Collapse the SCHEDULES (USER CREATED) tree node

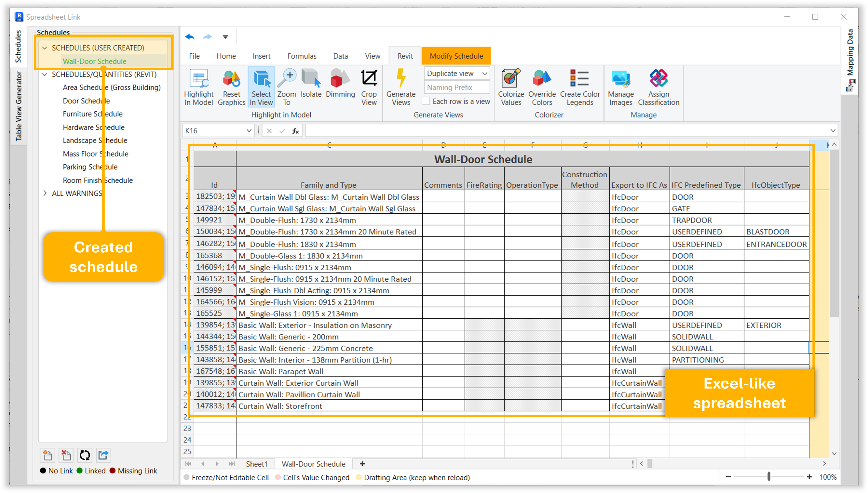45,48
